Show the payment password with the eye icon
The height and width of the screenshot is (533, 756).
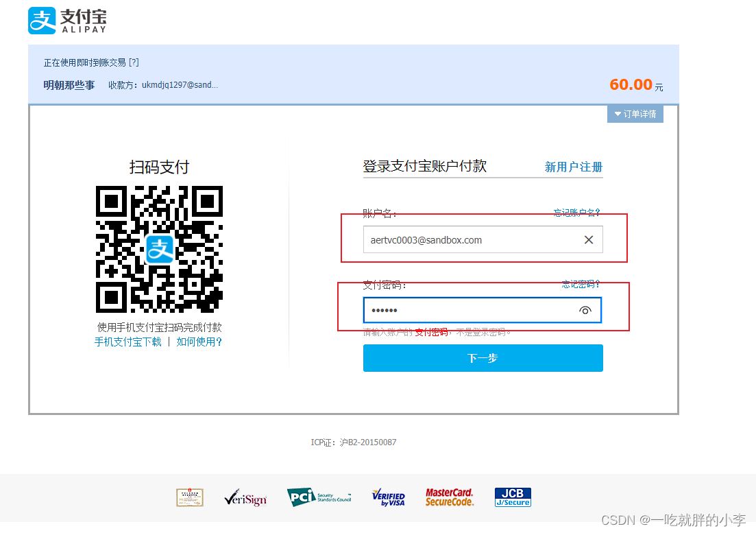tap(585, 310)
